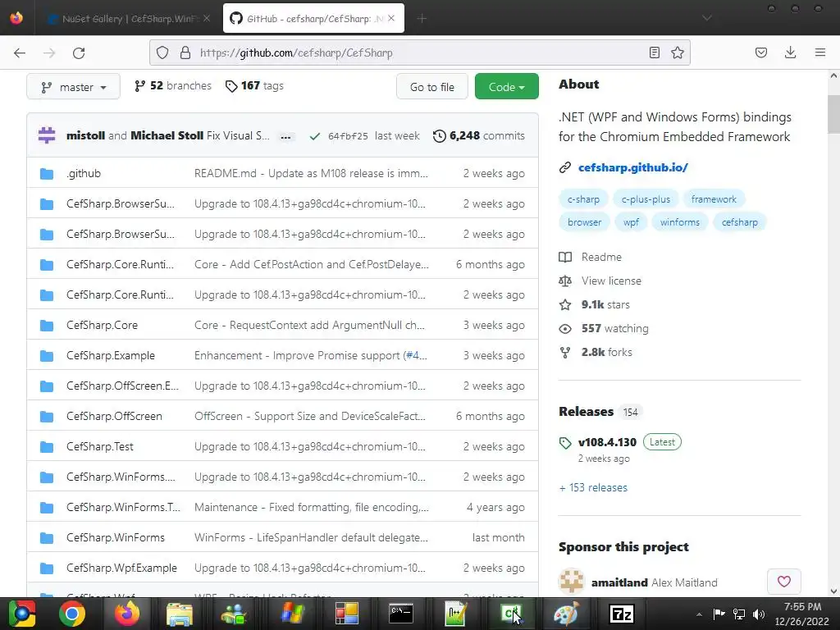Screen dimensions: 840x630
Task: Select the framework topic tag
Action: 714,199
